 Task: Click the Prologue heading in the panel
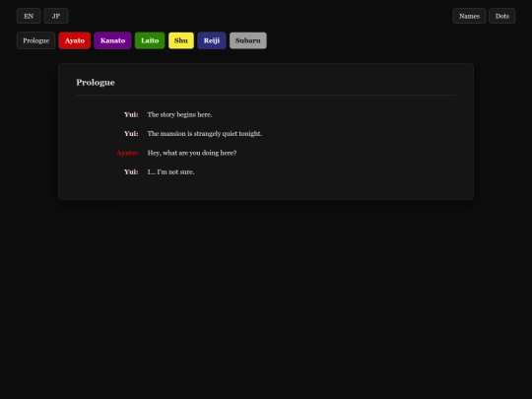pos(96,83)
